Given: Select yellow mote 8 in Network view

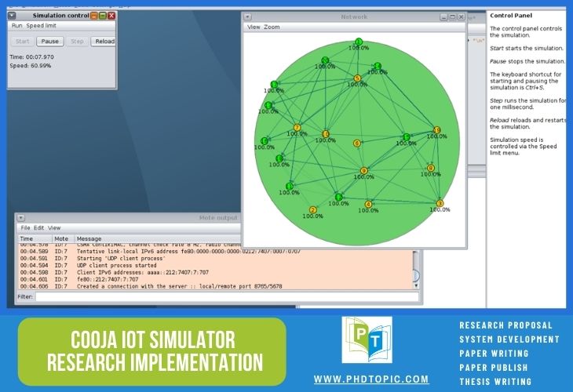Looking at the screenshot, I should click(430, 168).
